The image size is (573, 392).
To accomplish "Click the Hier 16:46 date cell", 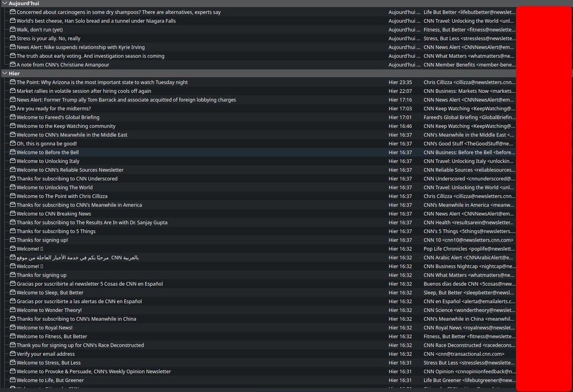I will [400, 126].
